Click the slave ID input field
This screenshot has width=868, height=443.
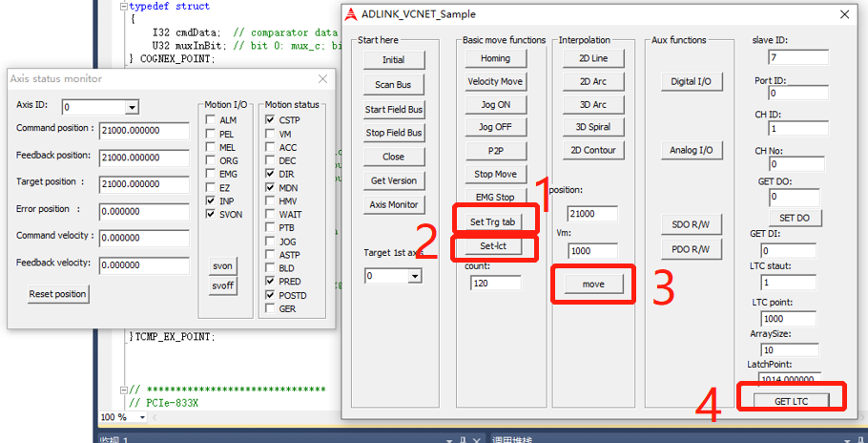coord(798,57)
